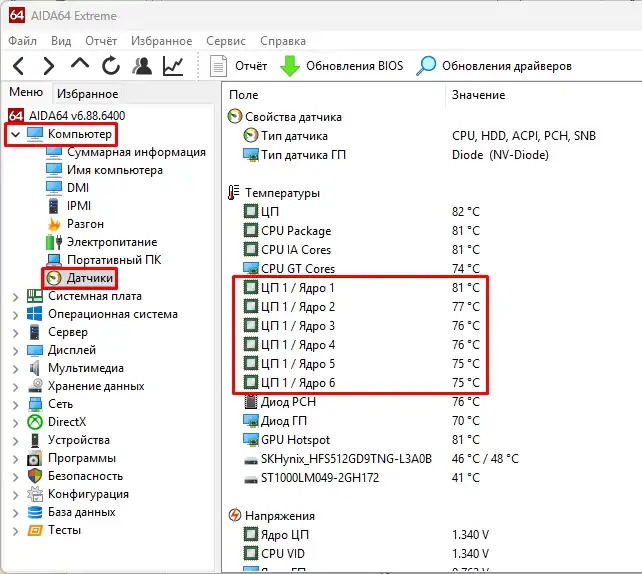Expand the Системная плата node

click(x=16, y=296)
